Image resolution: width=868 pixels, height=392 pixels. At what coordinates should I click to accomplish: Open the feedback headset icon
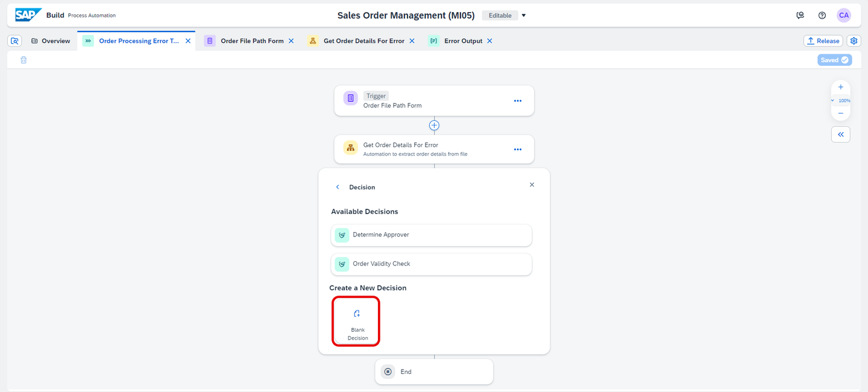point(800,16)
